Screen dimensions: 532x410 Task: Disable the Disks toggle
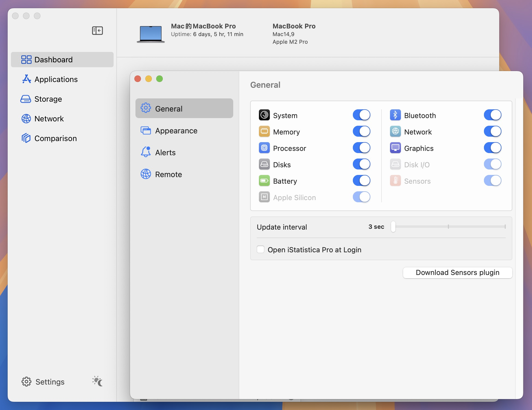[x=361, y=164]
